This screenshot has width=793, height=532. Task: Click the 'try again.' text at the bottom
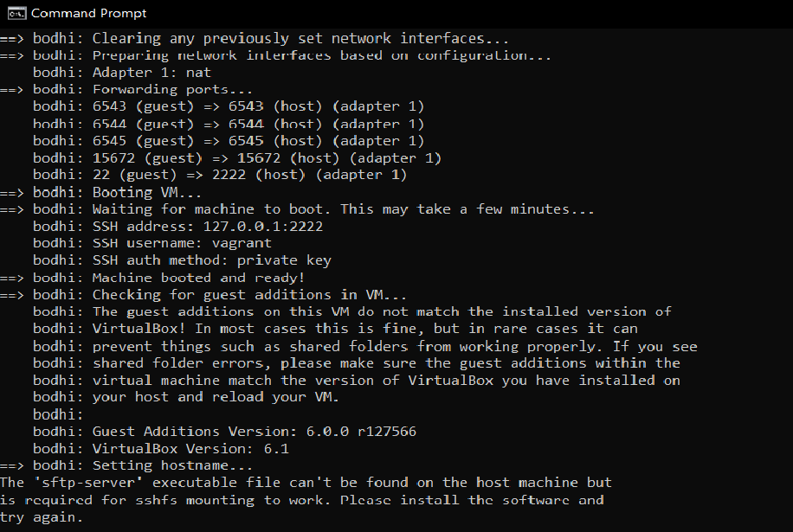coord(43,516)
